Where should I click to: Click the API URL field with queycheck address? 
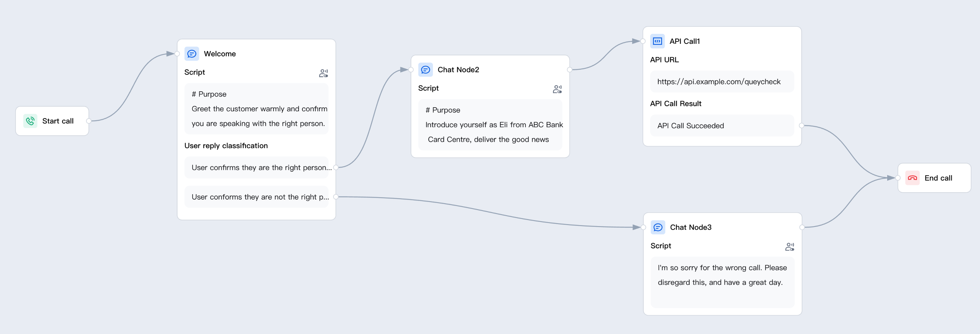pyautogui.click(x=722, y=81)
